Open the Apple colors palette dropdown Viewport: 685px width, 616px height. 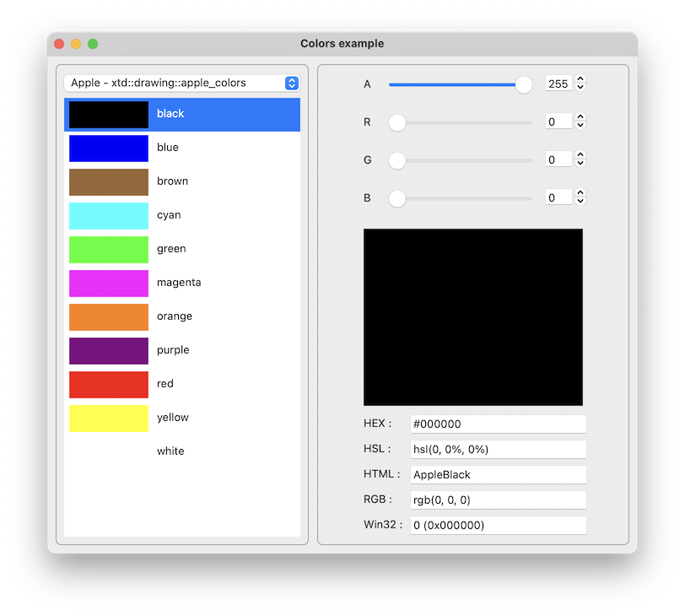(181, 83)
